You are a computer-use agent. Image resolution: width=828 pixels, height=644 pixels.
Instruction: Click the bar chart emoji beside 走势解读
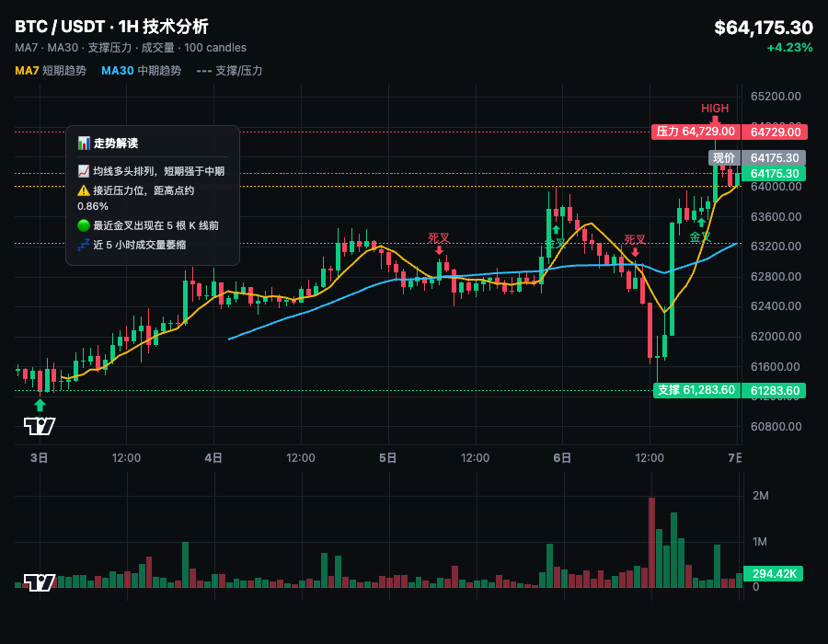point(84,143)
